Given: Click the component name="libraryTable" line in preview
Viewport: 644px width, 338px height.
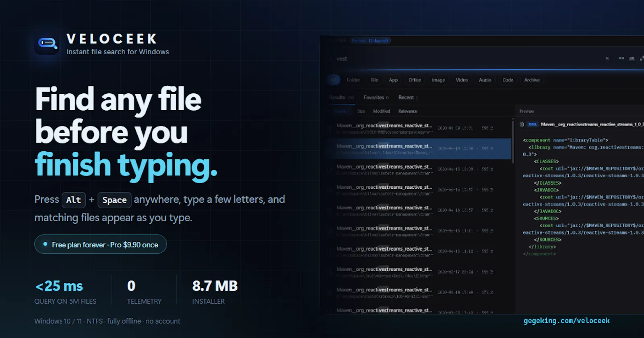Looking at the screenshot, I should [566, 140].
